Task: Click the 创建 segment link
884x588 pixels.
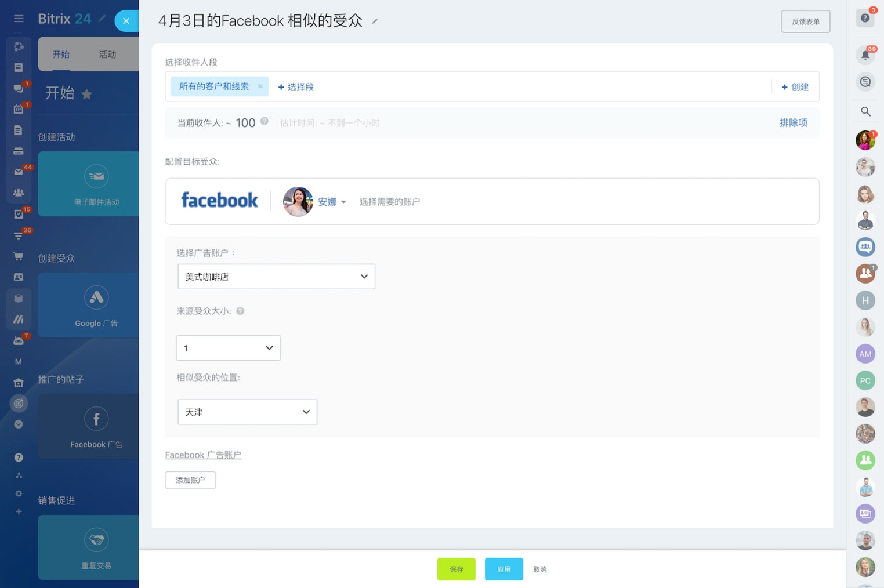Action: click(x=795, y=87)
